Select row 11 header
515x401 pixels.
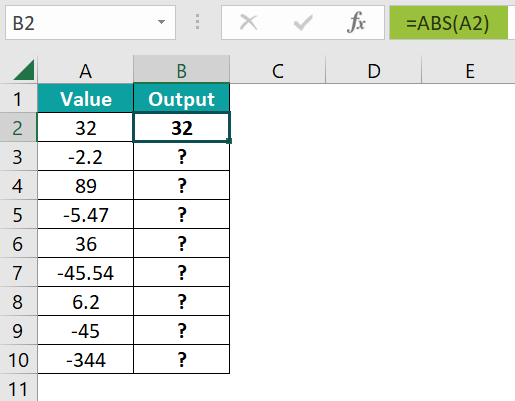click(x=18, y=388)
